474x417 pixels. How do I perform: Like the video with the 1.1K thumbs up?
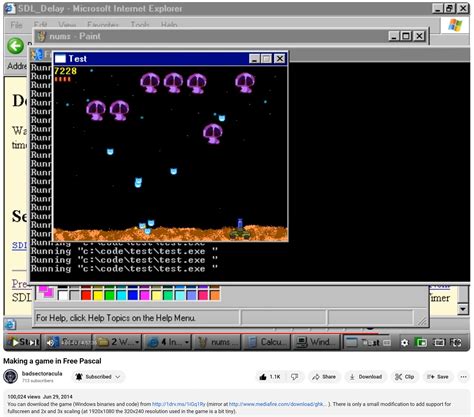270,377
